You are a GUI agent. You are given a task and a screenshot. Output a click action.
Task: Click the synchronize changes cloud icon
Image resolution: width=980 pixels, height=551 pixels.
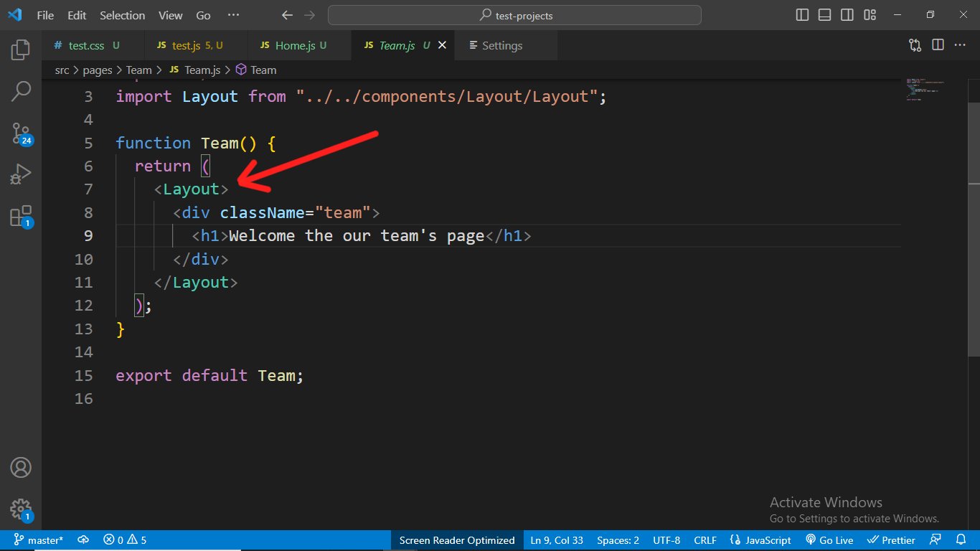[x=83, y=540]
